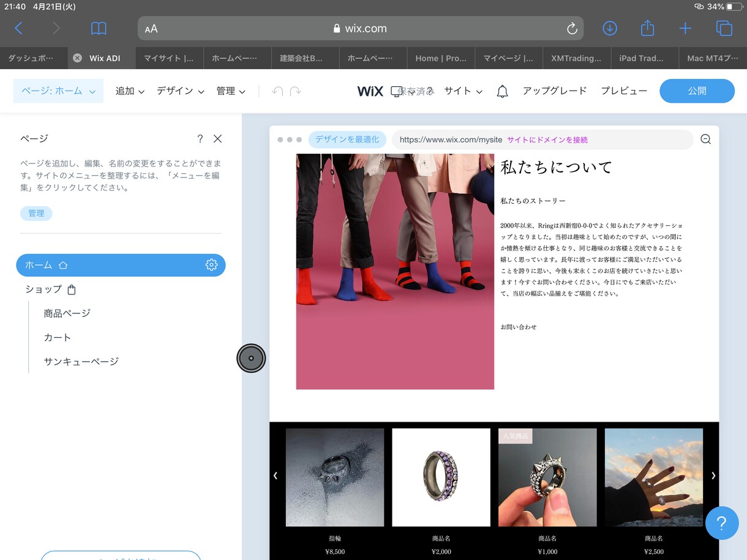
Task: Click the sunset hand ring thumbnail
Action: 654,477
